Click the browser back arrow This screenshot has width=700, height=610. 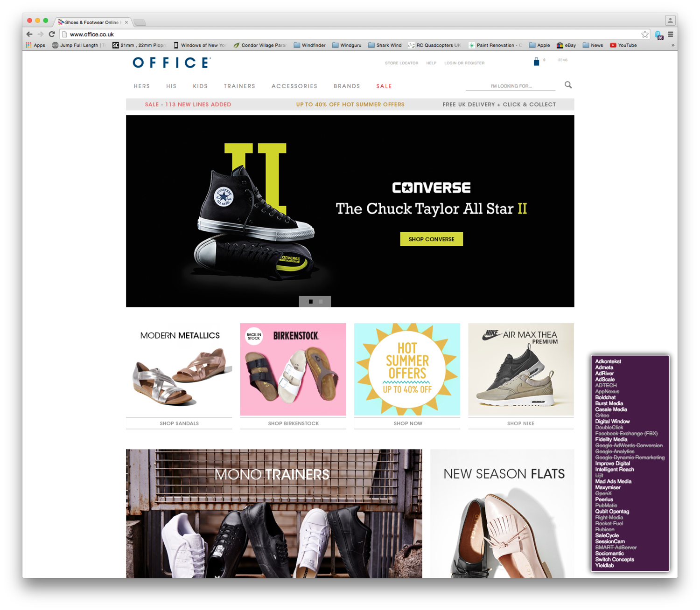coord(29,34)
